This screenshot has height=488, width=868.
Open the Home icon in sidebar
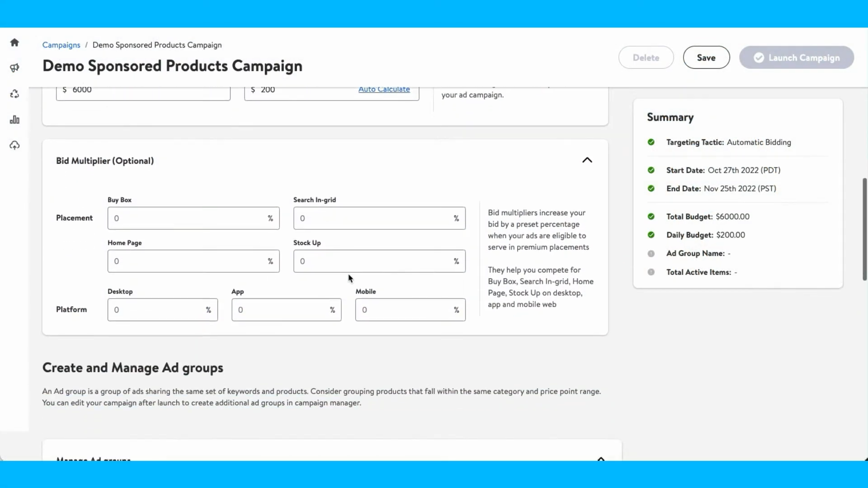tap(14, 43)
